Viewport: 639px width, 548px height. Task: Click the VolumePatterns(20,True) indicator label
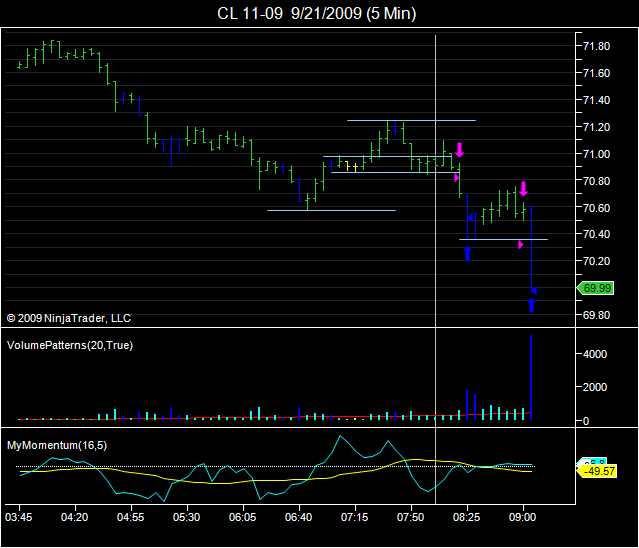tap(70, 345)
